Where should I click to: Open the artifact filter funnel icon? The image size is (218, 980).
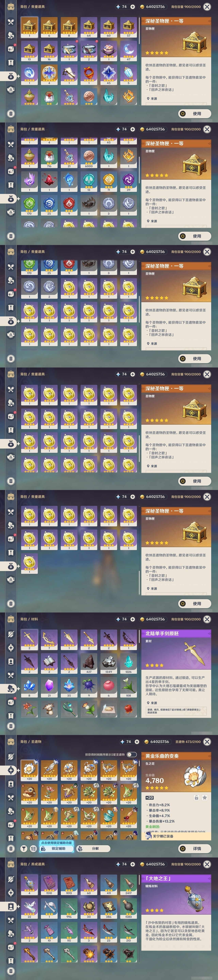24,848
